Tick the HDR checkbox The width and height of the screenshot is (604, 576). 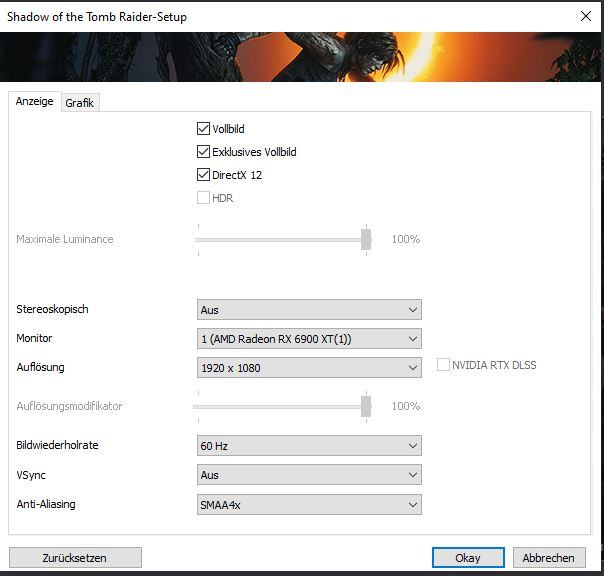(203, 198)
